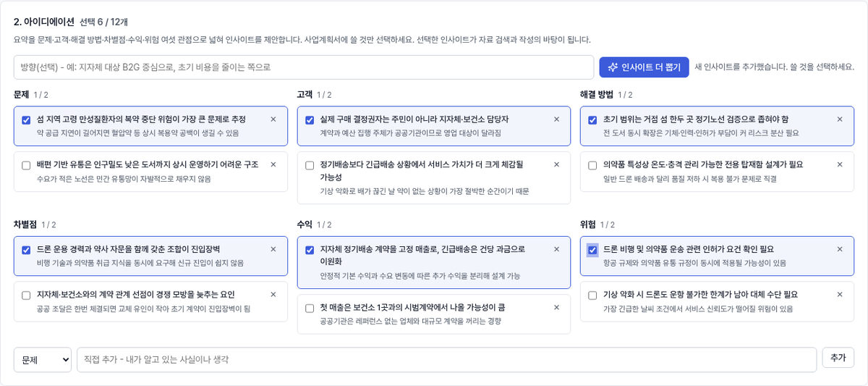Delete '초기 범위는 거점 섬' card via X icon
Image resolution: width=868 pixels, height=386 pixels.
point(840,119)
